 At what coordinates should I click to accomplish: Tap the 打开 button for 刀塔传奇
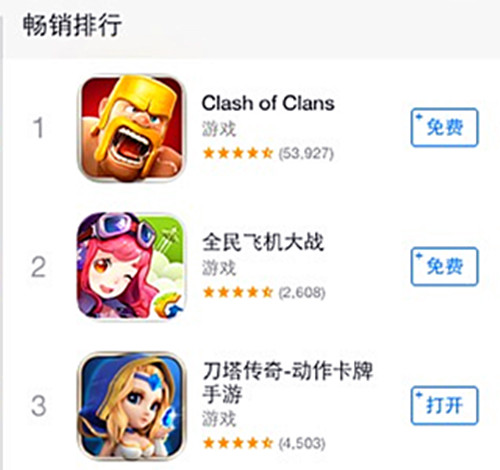pyautogui.click(x=444, y=405)
